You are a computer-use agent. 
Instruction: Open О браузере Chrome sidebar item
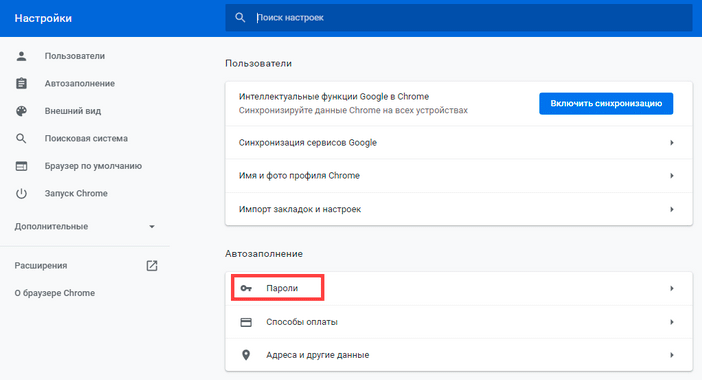click(x=55, y=293)
